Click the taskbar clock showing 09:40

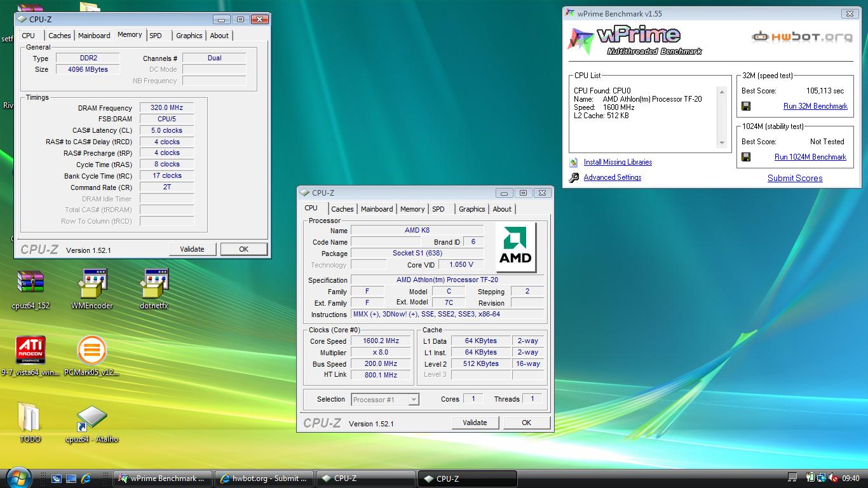pyautogui.click(x=851, y=478)
